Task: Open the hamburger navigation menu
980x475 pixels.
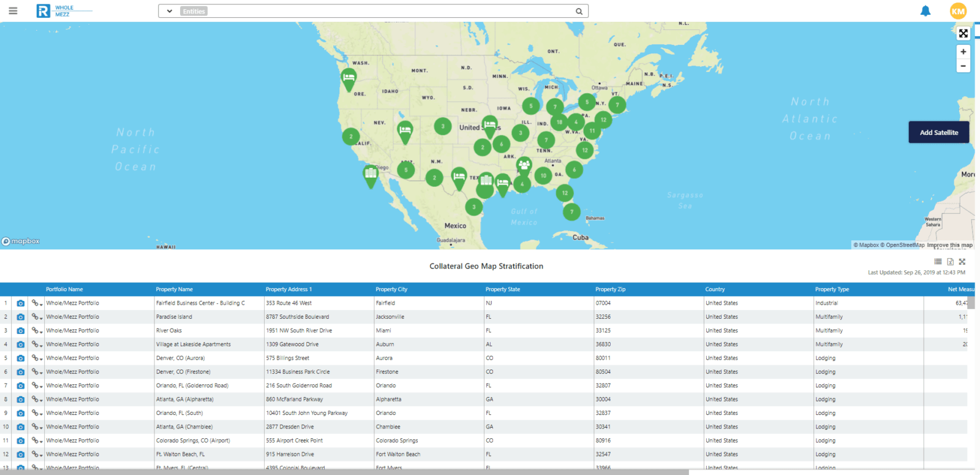Action: [x=13, y=11]
